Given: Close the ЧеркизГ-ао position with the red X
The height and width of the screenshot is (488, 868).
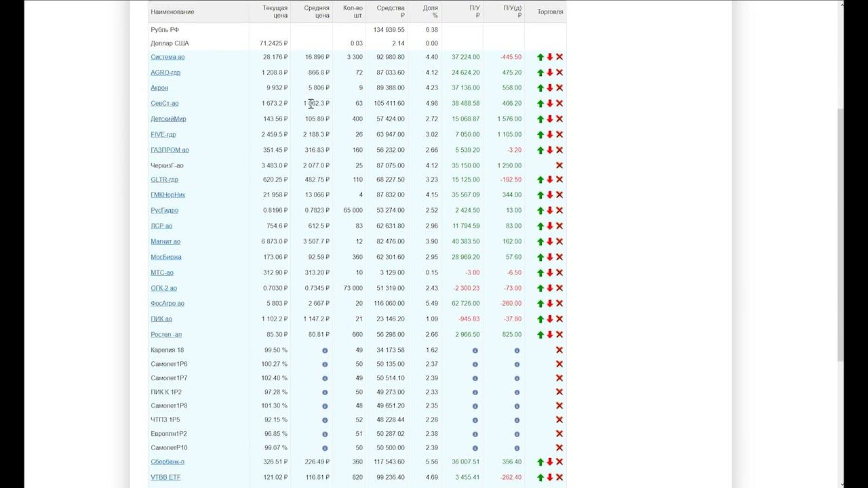Looking at the screenshot, I should pyautogui.click(x=559, y=165).
